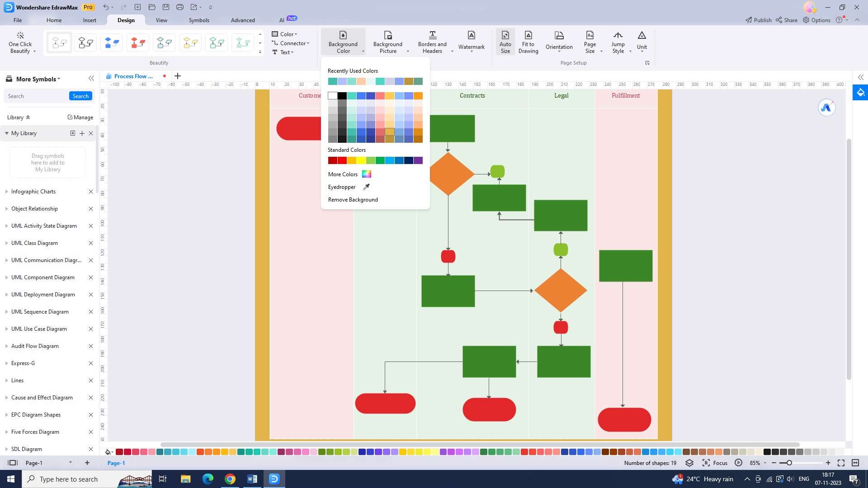
Task: Click the Edraw AI assistant icon
Action: coord(826,108)
